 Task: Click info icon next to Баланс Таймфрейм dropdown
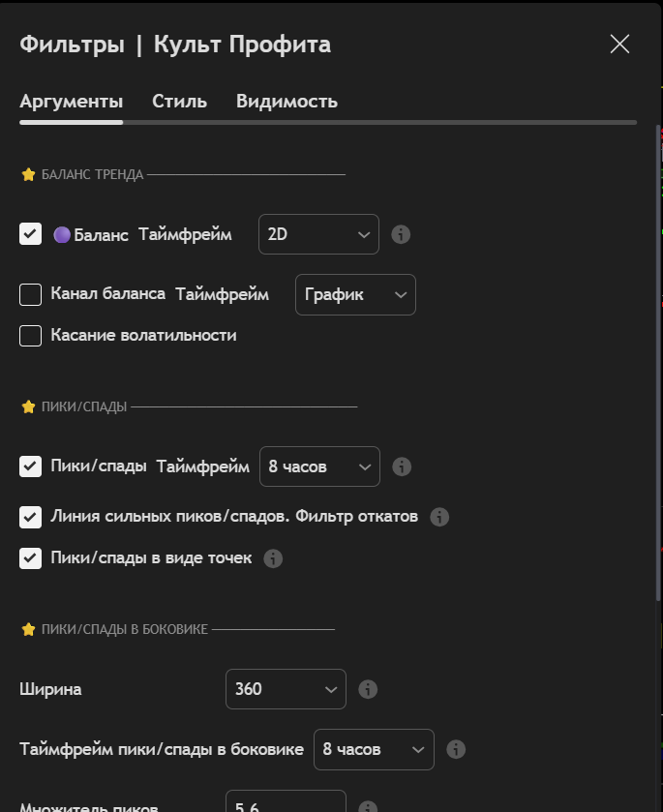(x=401, y=234)
